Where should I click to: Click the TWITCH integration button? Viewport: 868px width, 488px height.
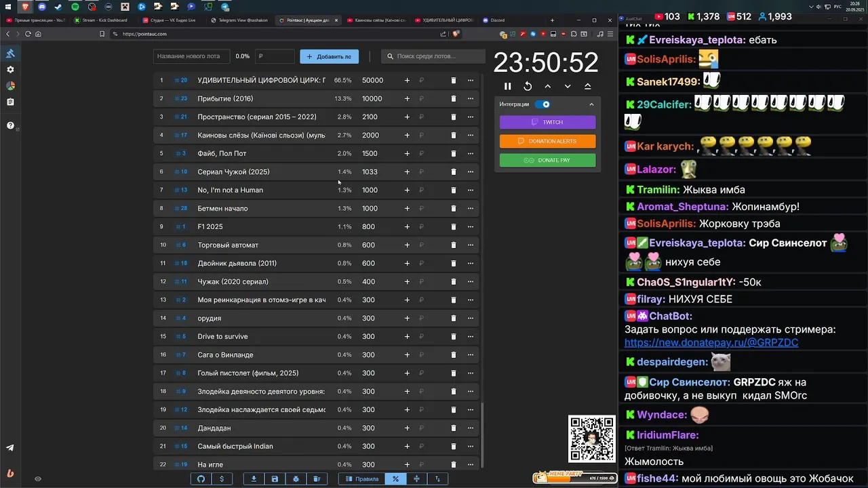pyautogui.click(x=547, y=122)
